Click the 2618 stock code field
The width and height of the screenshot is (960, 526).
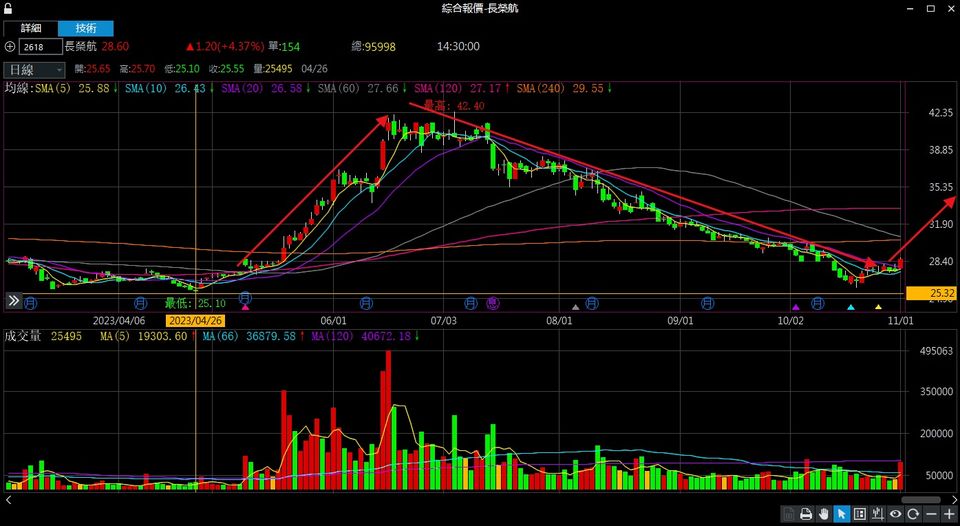[40, 47]
